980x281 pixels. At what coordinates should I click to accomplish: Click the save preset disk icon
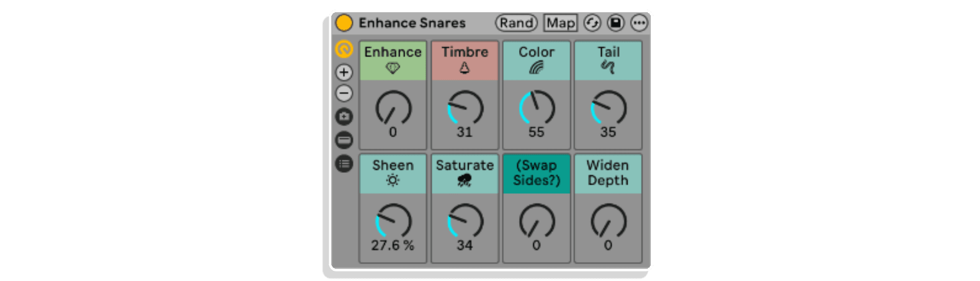(616, 23)
